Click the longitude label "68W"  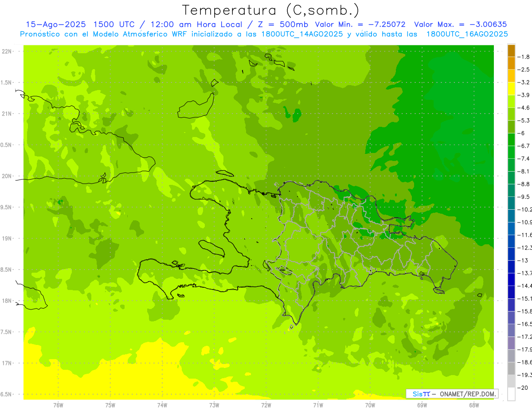(474, 405)
